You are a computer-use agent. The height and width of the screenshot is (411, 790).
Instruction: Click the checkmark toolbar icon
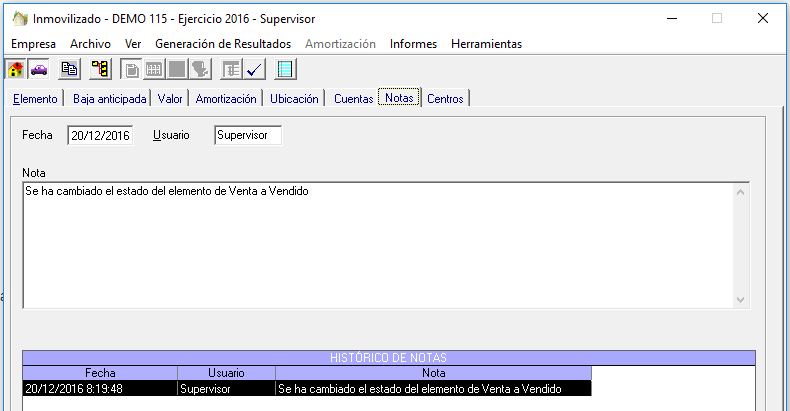pos(254,69)
